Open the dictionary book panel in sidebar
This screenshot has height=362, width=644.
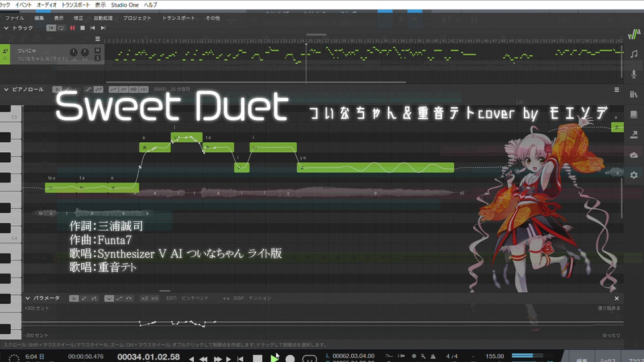pos(634,114)
